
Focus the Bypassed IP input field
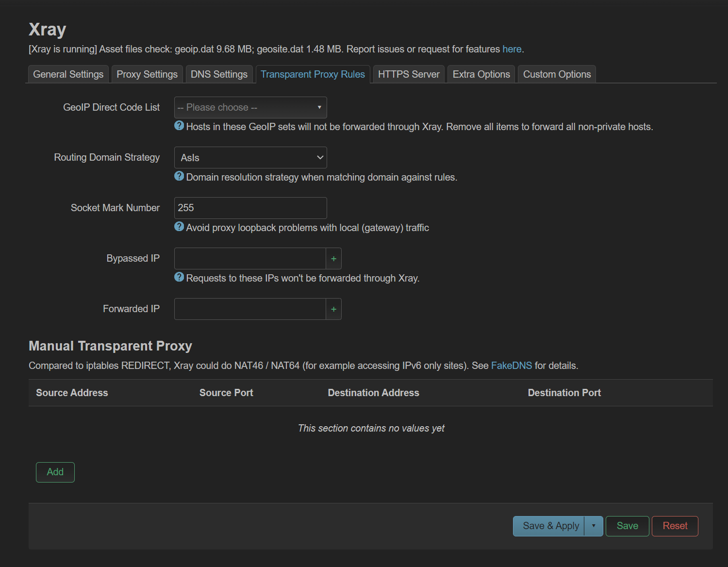250,259
